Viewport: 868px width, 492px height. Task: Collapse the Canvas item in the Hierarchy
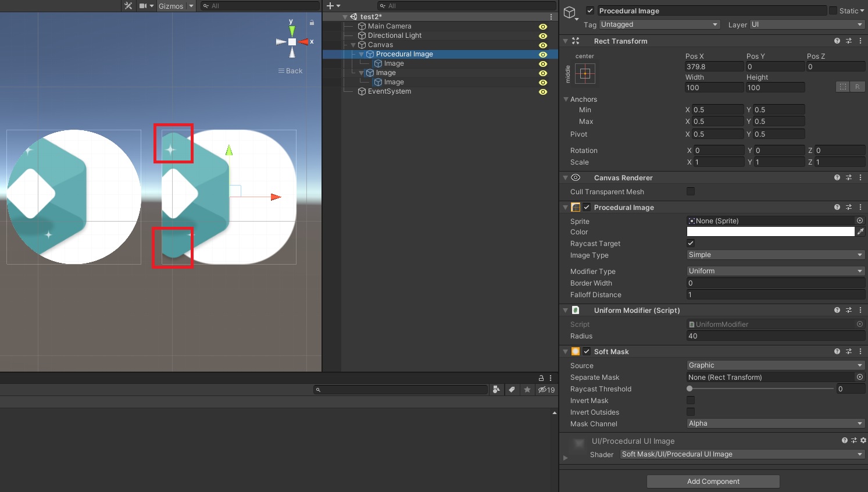pos(353,45)
